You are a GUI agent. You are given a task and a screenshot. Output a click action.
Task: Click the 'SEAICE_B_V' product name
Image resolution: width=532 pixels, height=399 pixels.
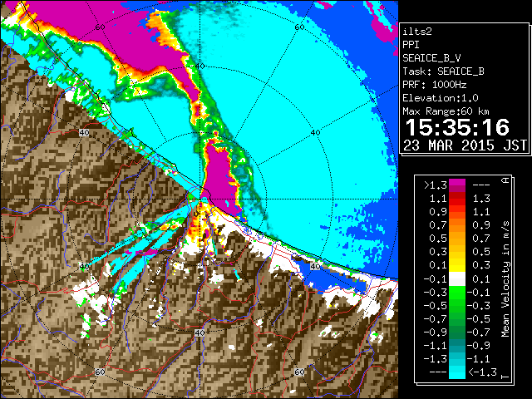431,58
